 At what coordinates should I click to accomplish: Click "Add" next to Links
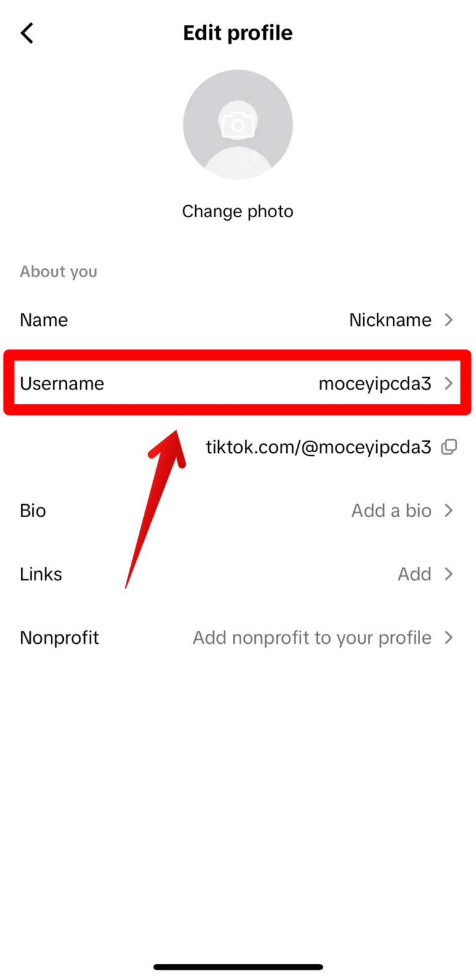tap(415, 574)
